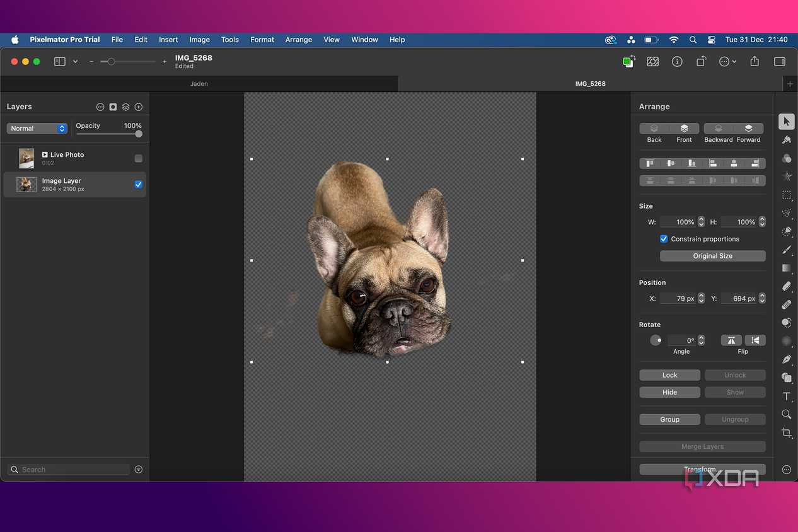Click the height percentage stepper

pos(762,222)
